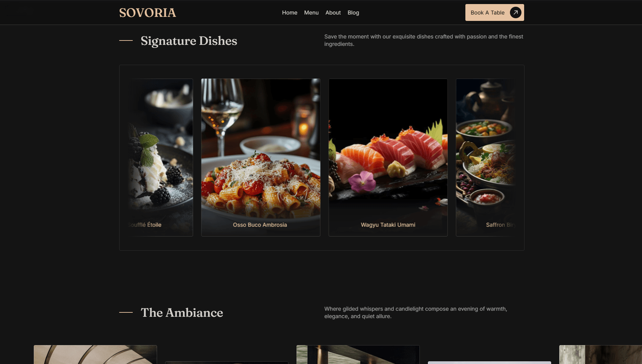The width and height of the screenshot is (642, 364).
Task: Click the Osso Buco Ambrosia caption text
Action: 260,225
